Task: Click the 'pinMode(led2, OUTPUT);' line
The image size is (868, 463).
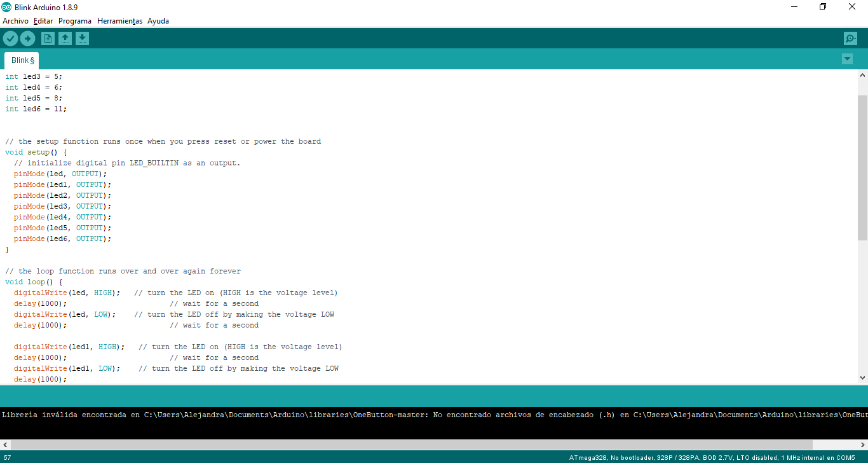Action: 62,195
